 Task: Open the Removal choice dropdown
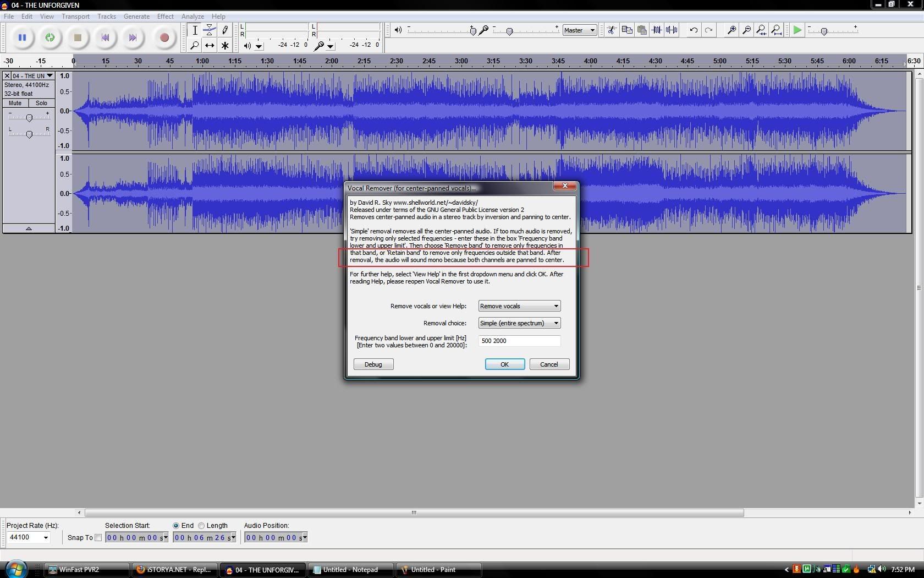519,323
